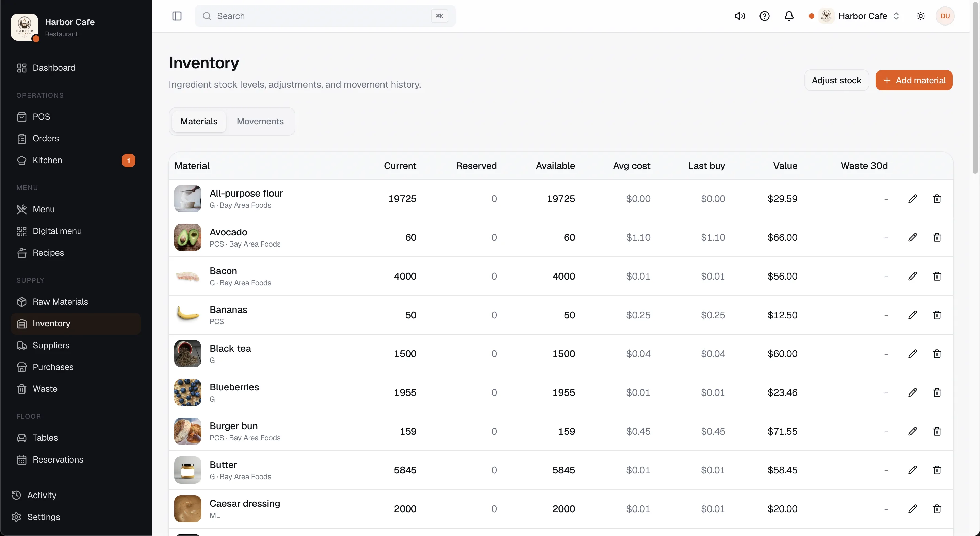Click the Kitchen notification badge
Viewport: 980px width, 536px height.
tap(129, 161)
